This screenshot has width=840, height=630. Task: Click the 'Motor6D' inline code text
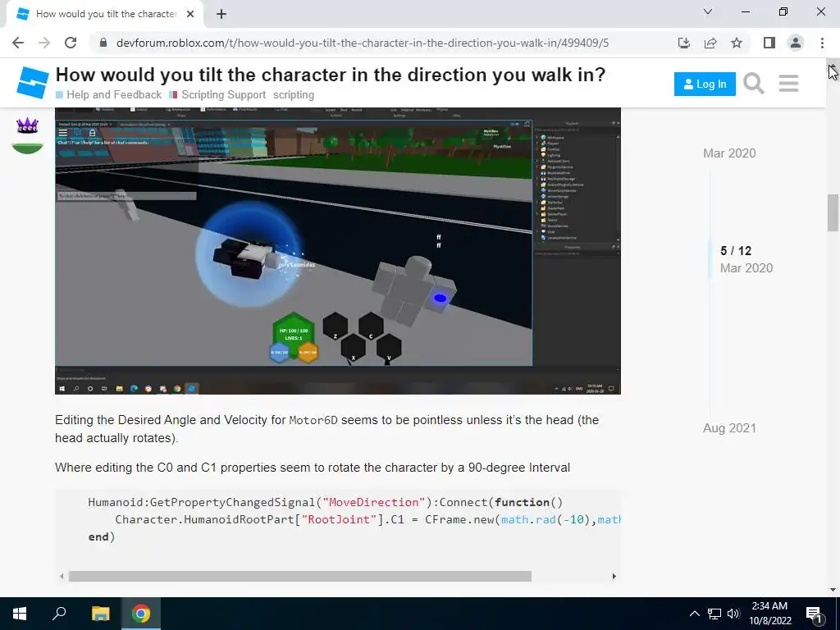[x=313, y=420]
